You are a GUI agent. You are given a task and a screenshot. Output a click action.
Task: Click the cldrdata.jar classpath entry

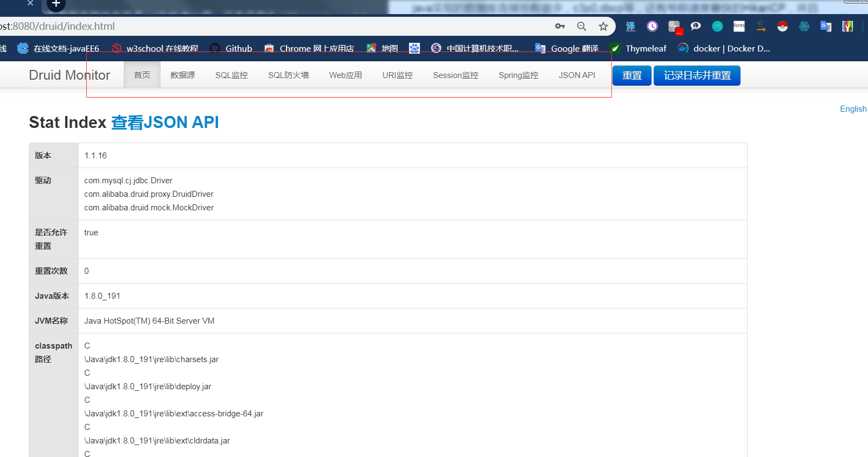click(157, 441)
